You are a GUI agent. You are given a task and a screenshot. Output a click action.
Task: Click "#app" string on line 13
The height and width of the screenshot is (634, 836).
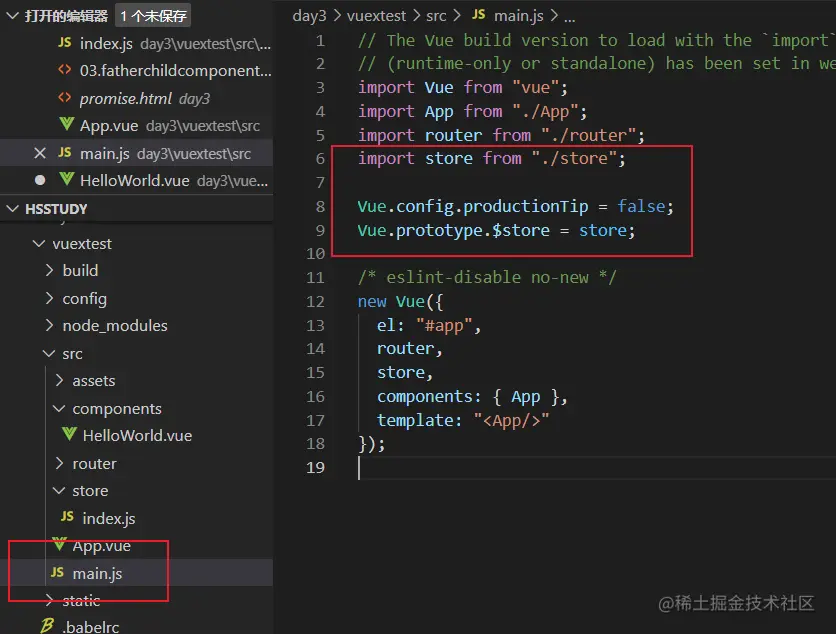click(444, 325)
